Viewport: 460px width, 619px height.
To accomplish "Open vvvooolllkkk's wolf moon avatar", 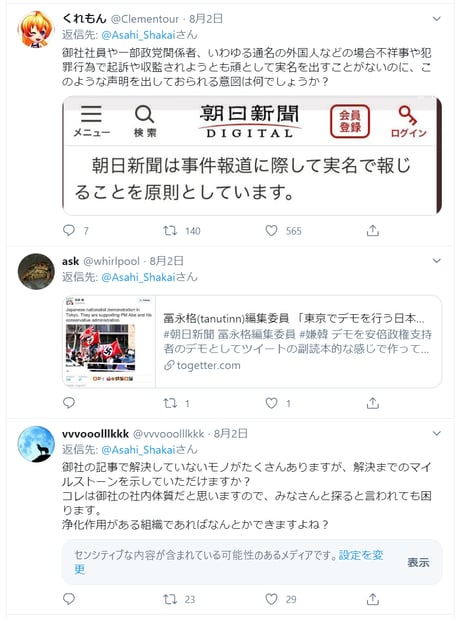I will tap(36, 444).
